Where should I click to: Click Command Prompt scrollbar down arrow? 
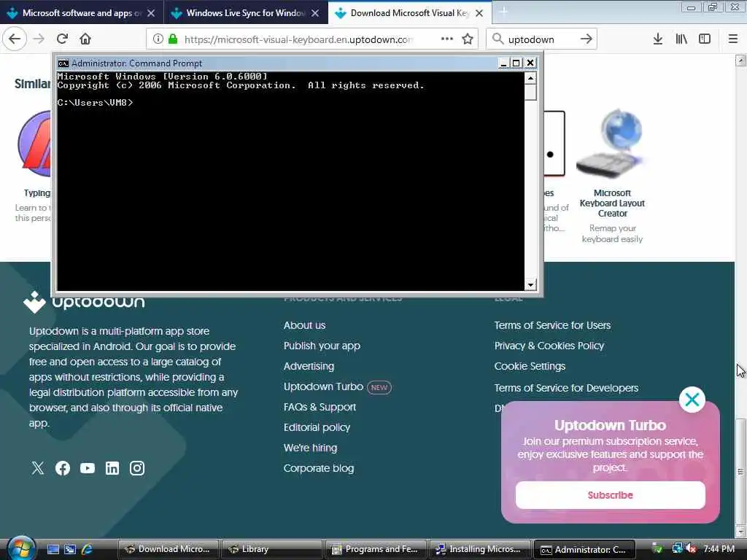(x=531, y=285)
